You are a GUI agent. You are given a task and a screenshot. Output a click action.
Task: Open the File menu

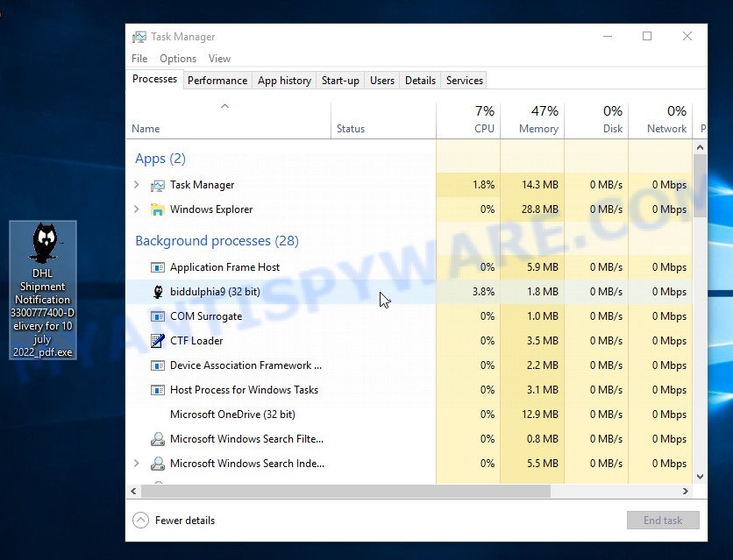click(x=139, y=59)
